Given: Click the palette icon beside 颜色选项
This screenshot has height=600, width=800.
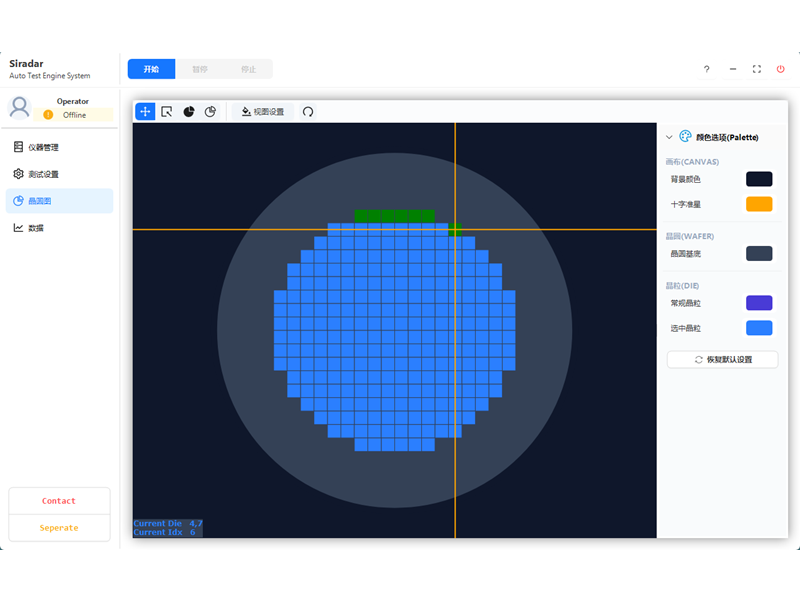Looking at the screenshot, I should click(685, 136).
